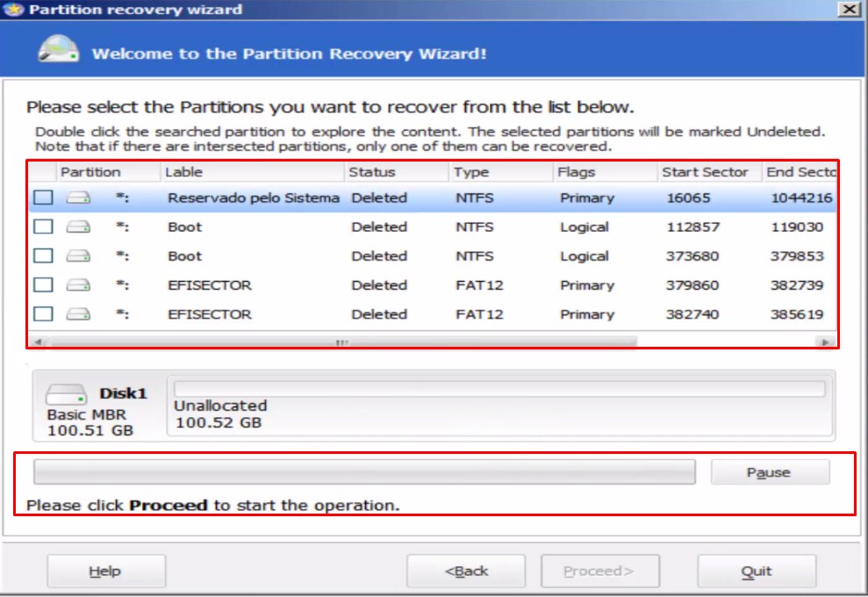Click the left arrow of the list scrollbar
The width and height of the screenshot is (868, 597).
(x=39, y=342)
